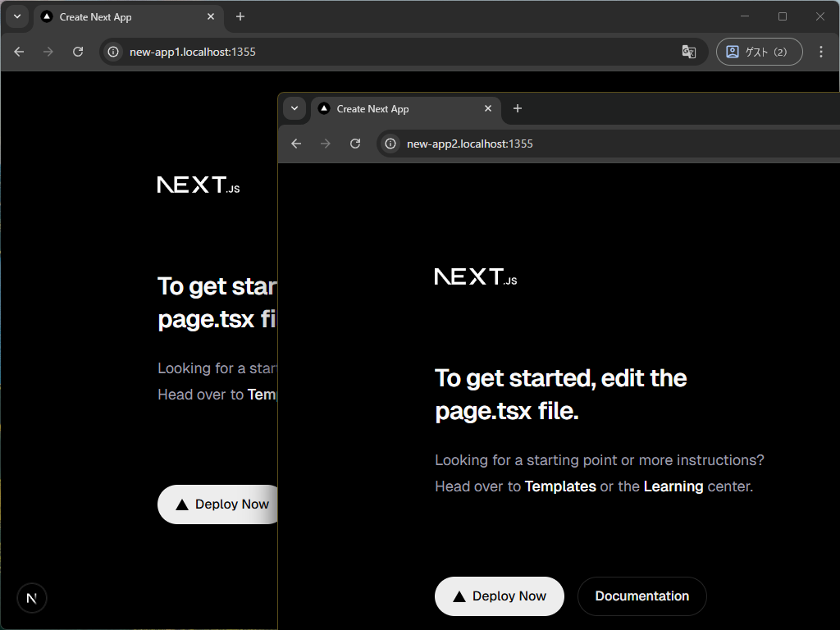View site info for new-app1.localhost
Viewport: 840px width, 630px height.
(113, 52)
